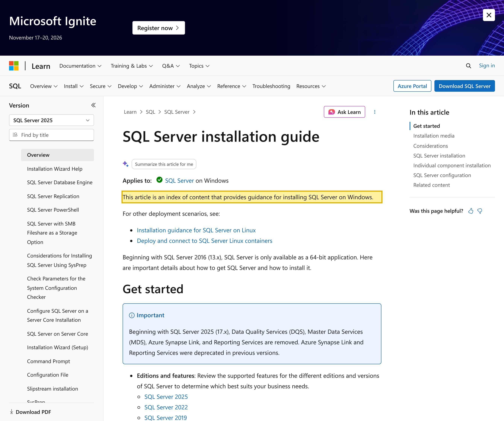Go to SQL breadcrumb
Screen dimensions: 504x421
coord(150,112)
